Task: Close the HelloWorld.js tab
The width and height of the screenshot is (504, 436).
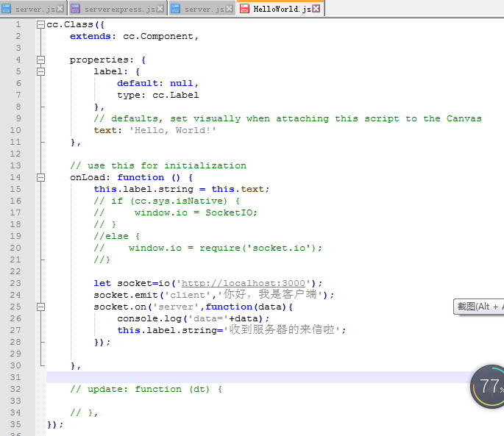Action: pos(316,8)
